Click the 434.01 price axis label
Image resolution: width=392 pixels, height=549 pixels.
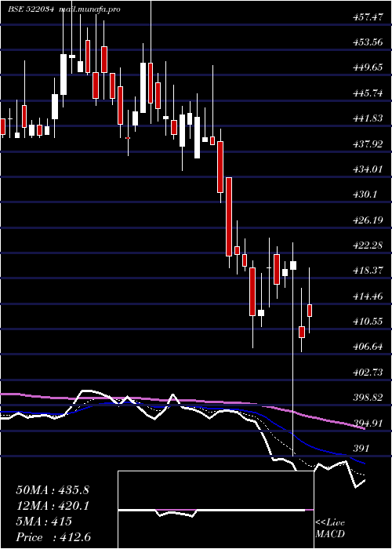click(x=368, y=169)
